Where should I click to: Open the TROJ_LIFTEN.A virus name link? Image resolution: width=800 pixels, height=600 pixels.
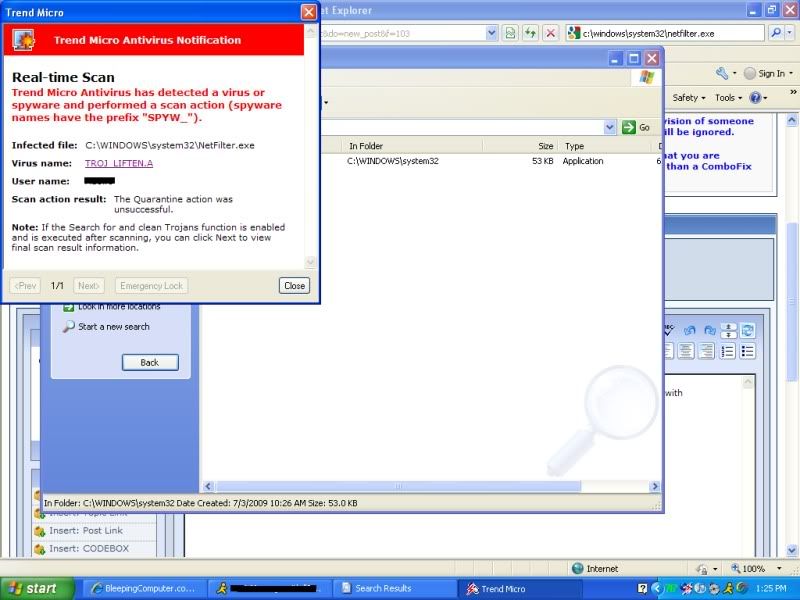click(x=119, y=163)
